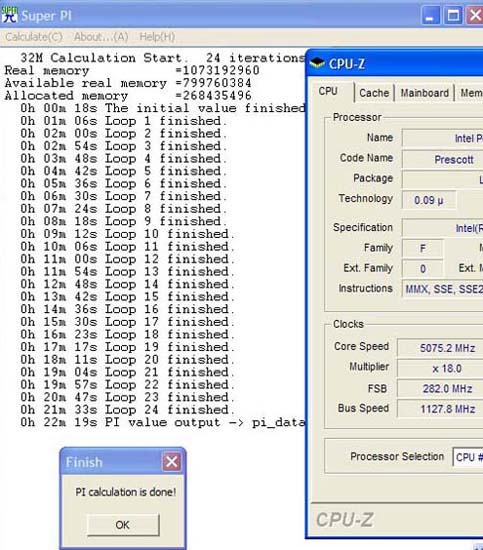Click the 'Loop 1 finished' line

(124, 121)
